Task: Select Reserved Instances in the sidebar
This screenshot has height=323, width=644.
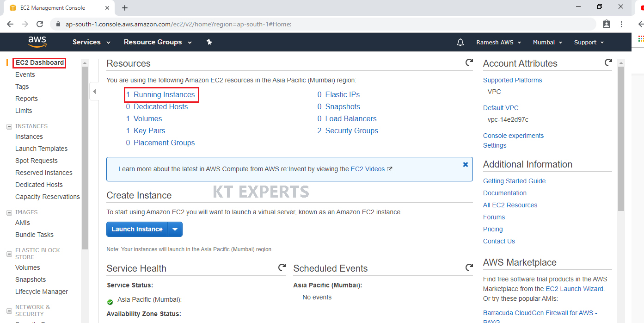Action: tap(44, 173)
